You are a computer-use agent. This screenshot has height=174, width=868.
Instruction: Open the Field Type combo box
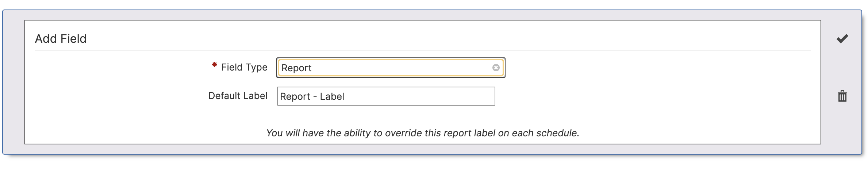tap(391, 68)
